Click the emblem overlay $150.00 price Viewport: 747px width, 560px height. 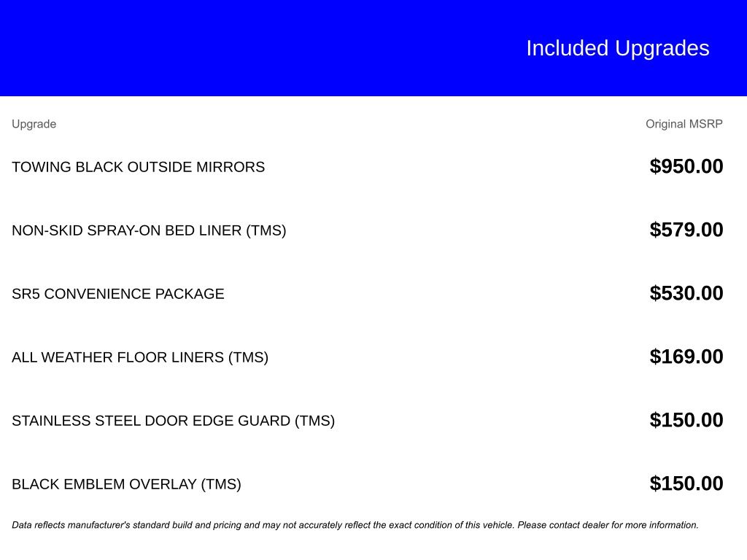click(x=686, y=483)
